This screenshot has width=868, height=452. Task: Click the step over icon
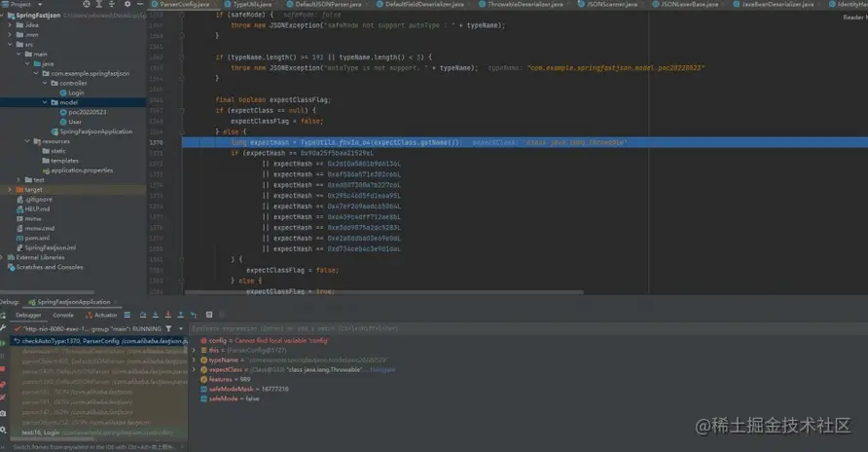(x=143, y=315)
